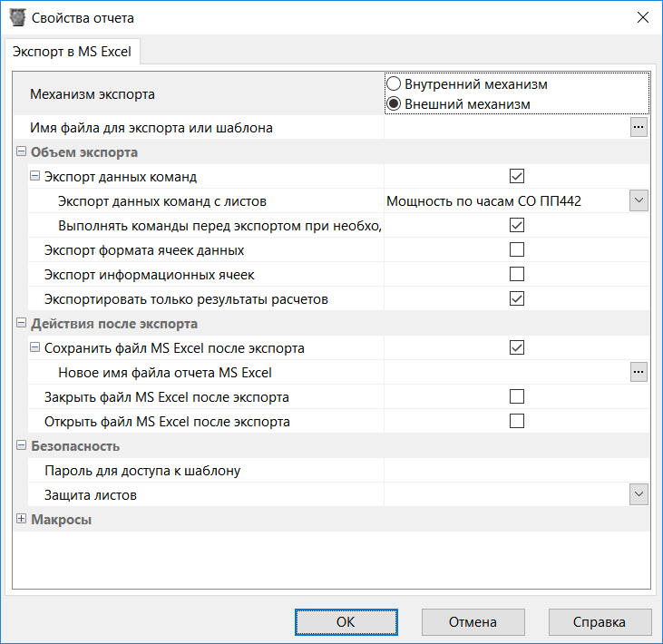Select the 'Внешний механизм' radio button
The height and width of the screenshot is (644, 663).
pos(394,104)
